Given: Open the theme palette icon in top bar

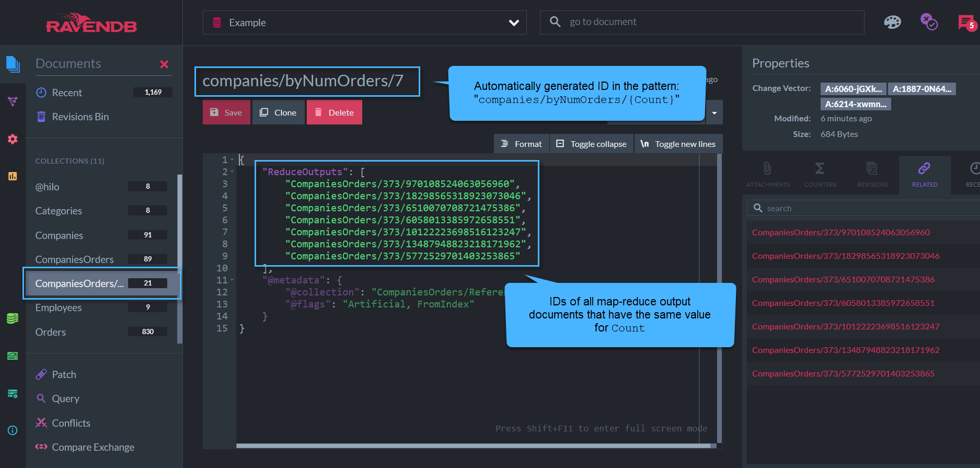Looking at the screenshot, I should (892, 22).
